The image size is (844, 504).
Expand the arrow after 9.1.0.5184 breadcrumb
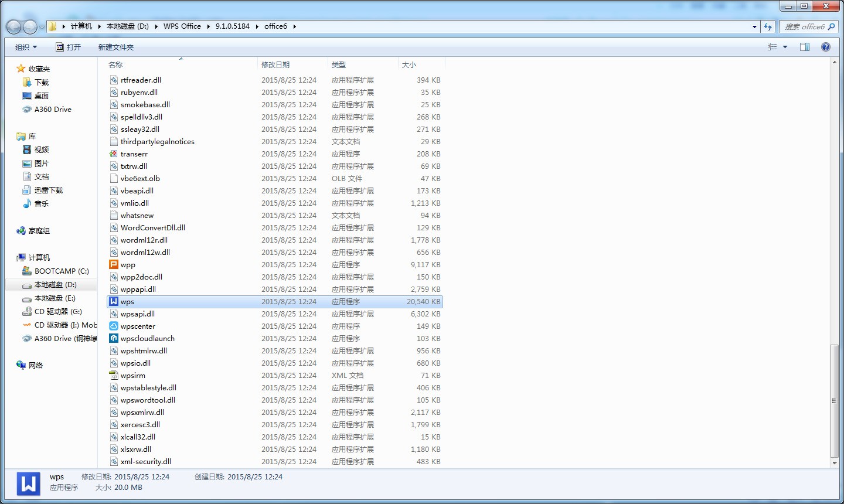click(x=257, y=26)
